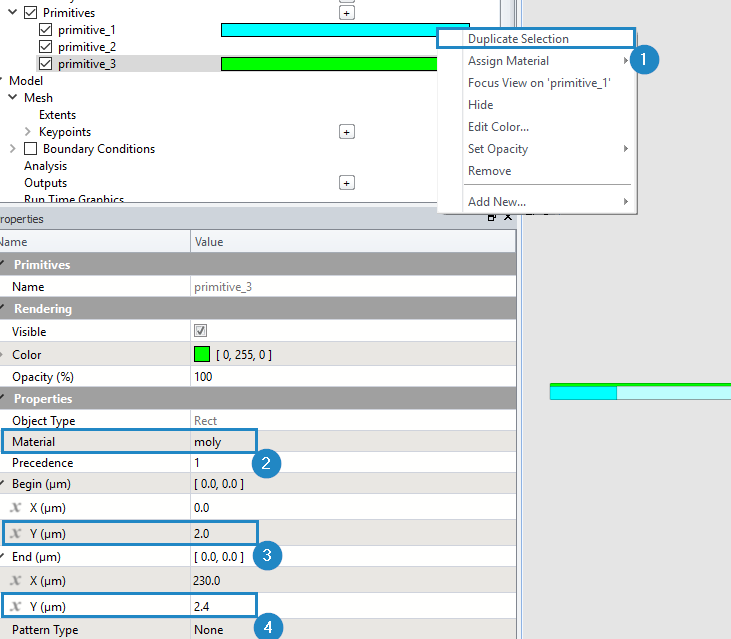Screen dimensions: 731x639
Task: Toggle the Visible property checkbox
Action: (200, 331)
